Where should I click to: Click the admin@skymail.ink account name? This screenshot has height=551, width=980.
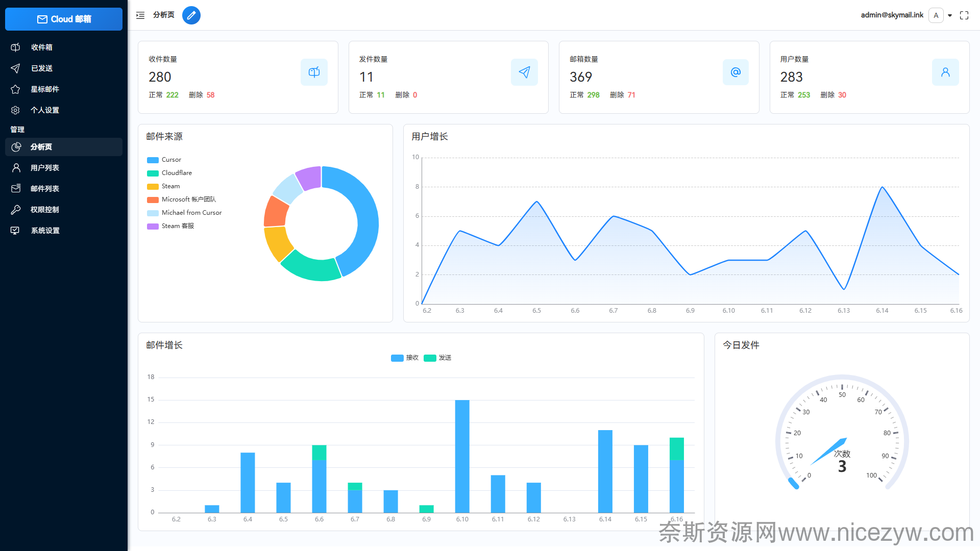[892, 15]
